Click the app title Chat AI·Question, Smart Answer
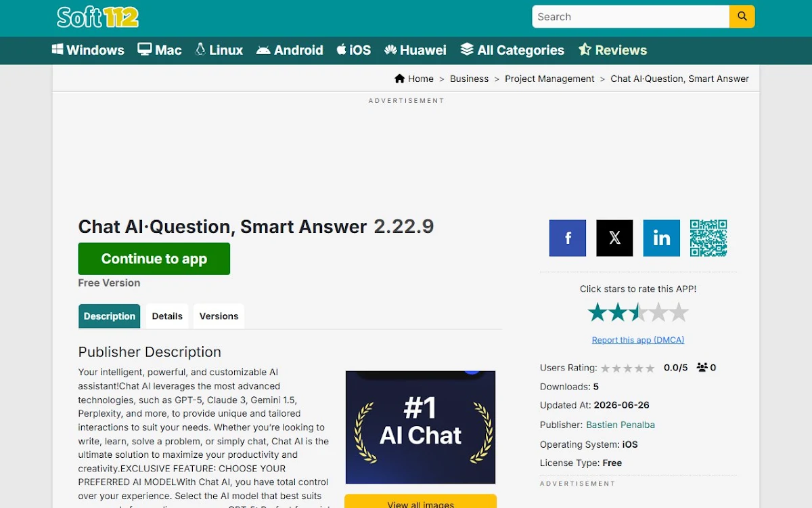This screenshot has width=812, height=508. click(223, 226)
